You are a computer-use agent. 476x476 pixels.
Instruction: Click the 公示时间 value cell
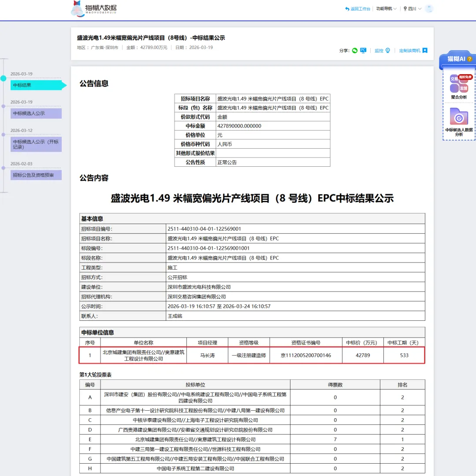pos(295,306)
